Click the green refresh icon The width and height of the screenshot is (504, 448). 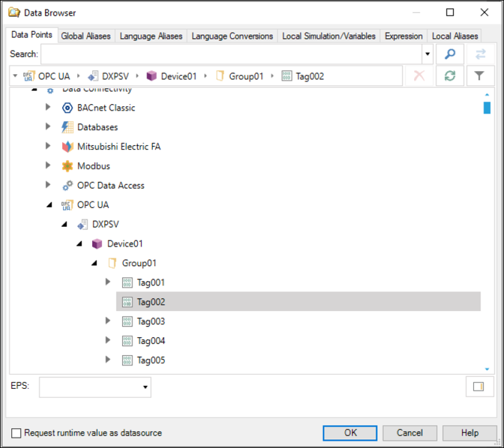click(x=450, y=76)
